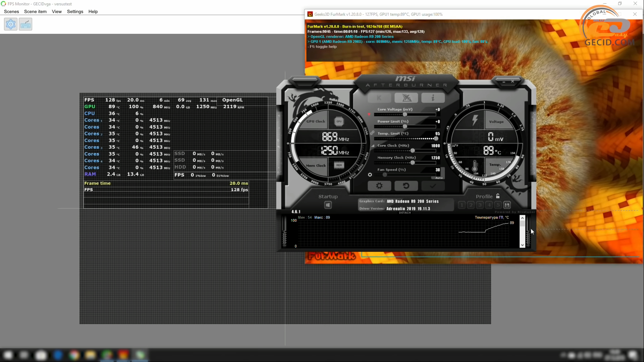The height and width of the screenshot is (362, 644).
Task: Click the CPU label in the overlay
Action: 90,113
